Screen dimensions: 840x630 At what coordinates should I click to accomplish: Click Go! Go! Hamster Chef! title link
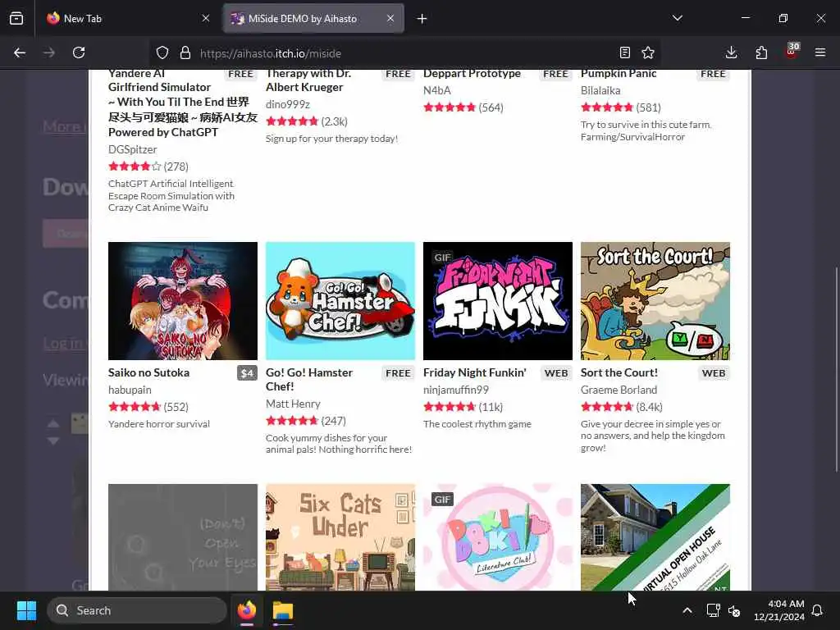309,379
